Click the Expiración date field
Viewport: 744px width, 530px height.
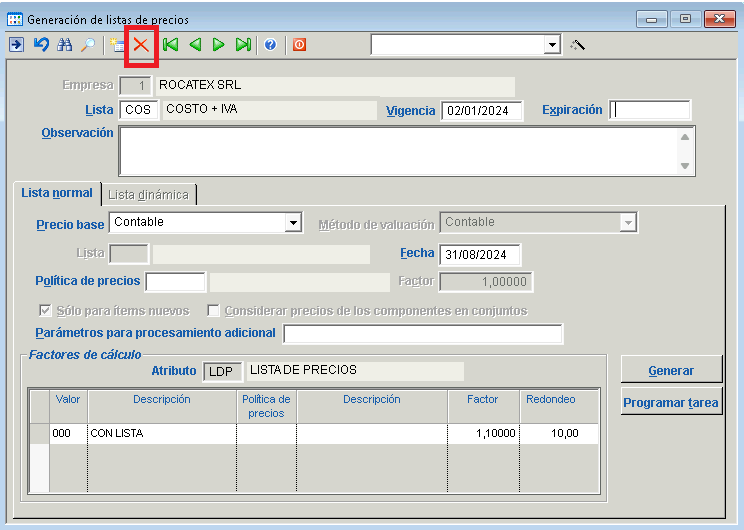pos(650,111)
